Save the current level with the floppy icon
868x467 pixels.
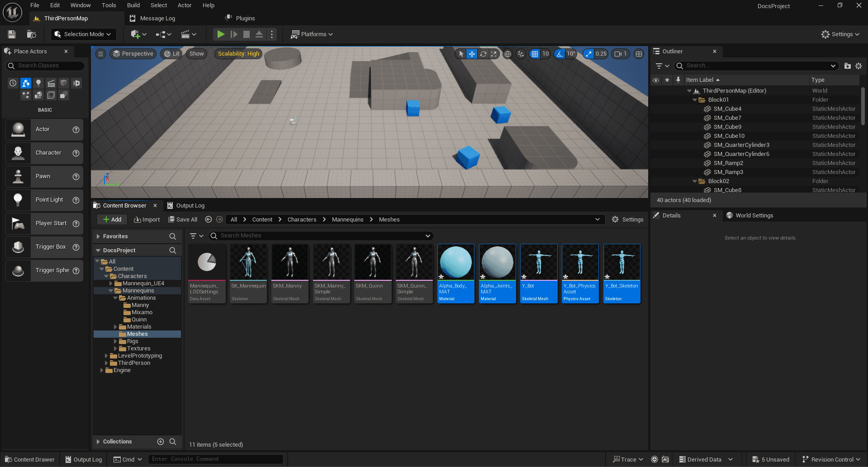12,34
